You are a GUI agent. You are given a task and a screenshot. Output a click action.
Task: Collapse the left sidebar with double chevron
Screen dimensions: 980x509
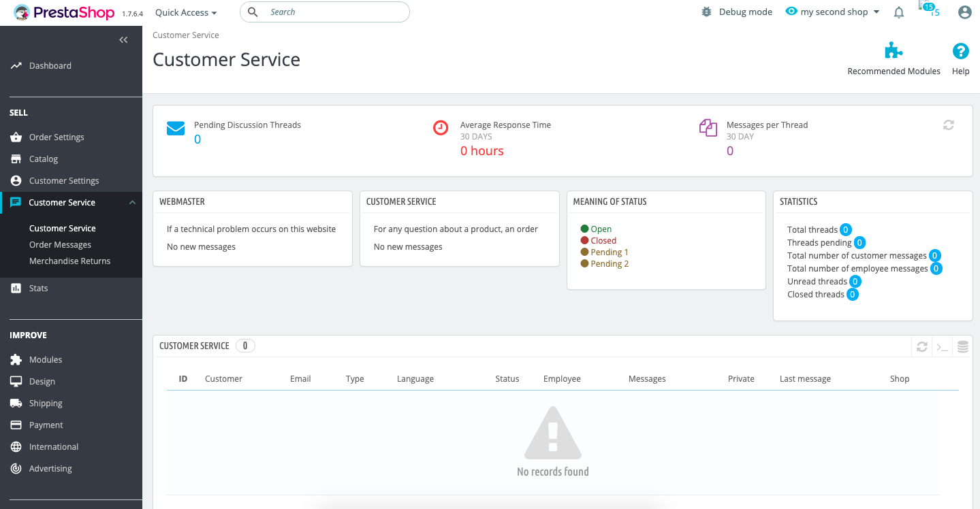pos(123,39)
